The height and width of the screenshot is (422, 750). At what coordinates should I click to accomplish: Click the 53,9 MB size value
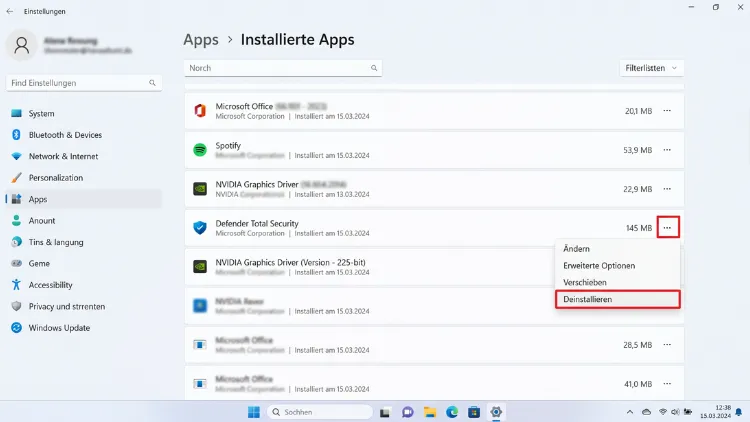pyautogui.click(x=638, y=150)
